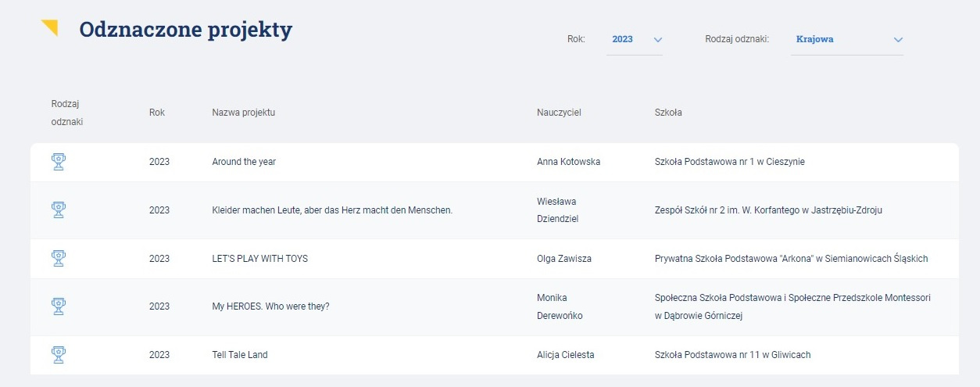Open the Rok year dropdown showing 2023
This screenshot has height=387, width=980.
coord(635,39)
